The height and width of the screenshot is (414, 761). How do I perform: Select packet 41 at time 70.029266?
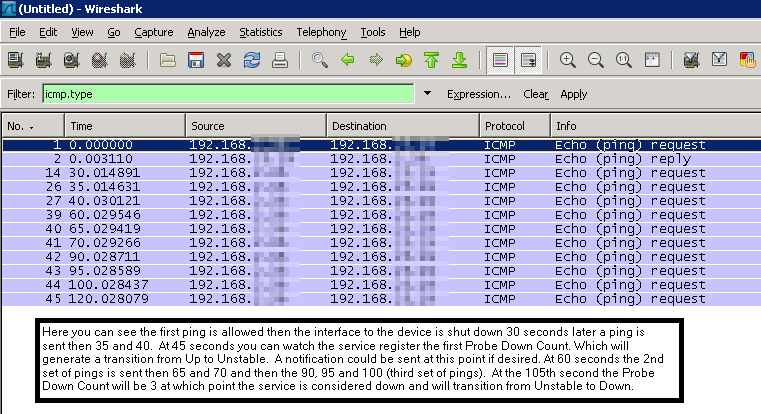(x=381, y=243)
